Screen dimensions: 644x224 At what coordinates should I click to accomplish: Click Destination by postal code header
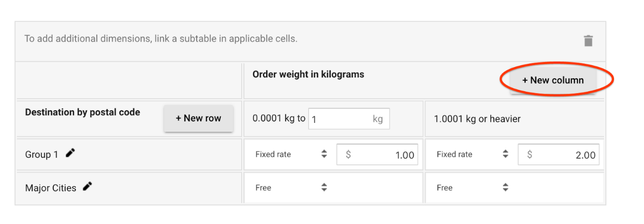click(x=82, y=112)
